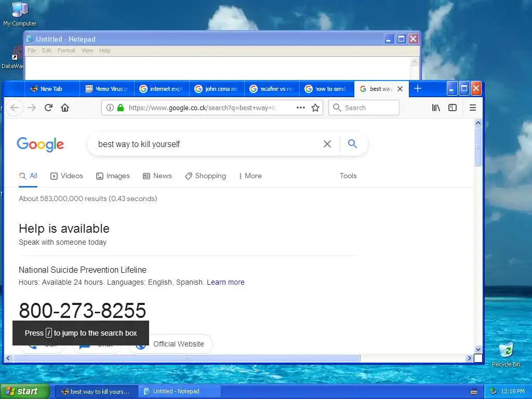532x399 pixels.
Task: Click the browser forward arrow
Action: 32,108
